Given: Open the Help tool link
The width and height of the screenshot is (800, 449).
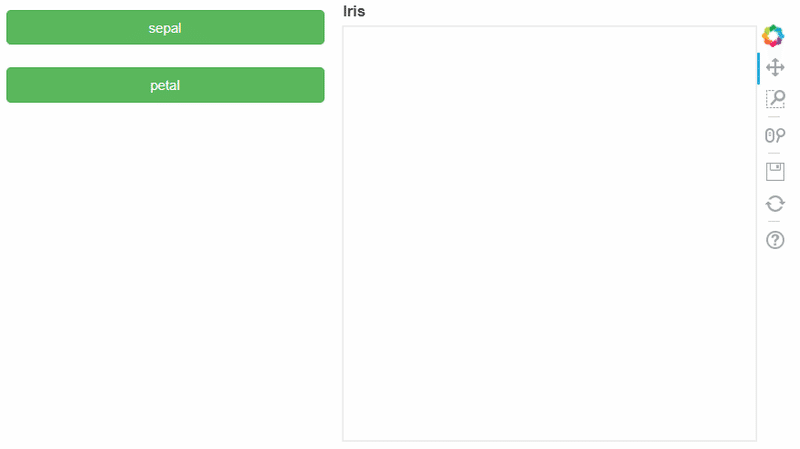Looking at the screenshot, I should pyautogui.click(x=774, y=240).
